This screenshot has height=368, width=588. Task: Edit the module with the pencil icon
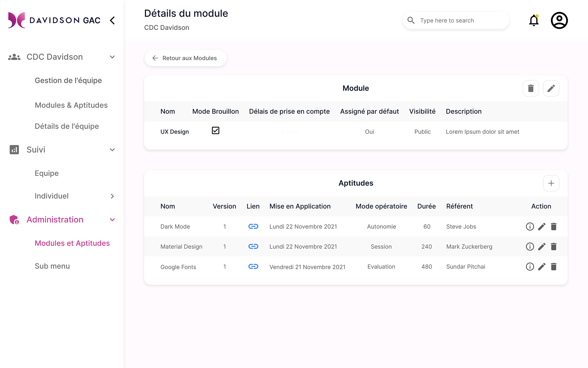point(551,88)
